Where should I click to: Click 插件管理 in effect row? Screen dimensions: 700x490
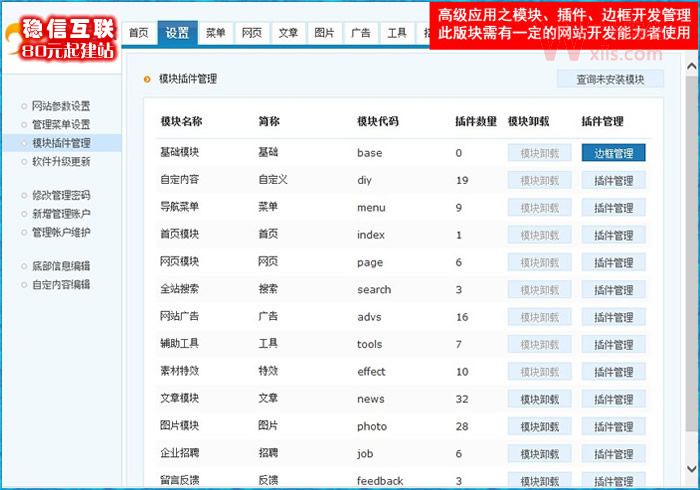pyautogui.click(x=613, y=372)
